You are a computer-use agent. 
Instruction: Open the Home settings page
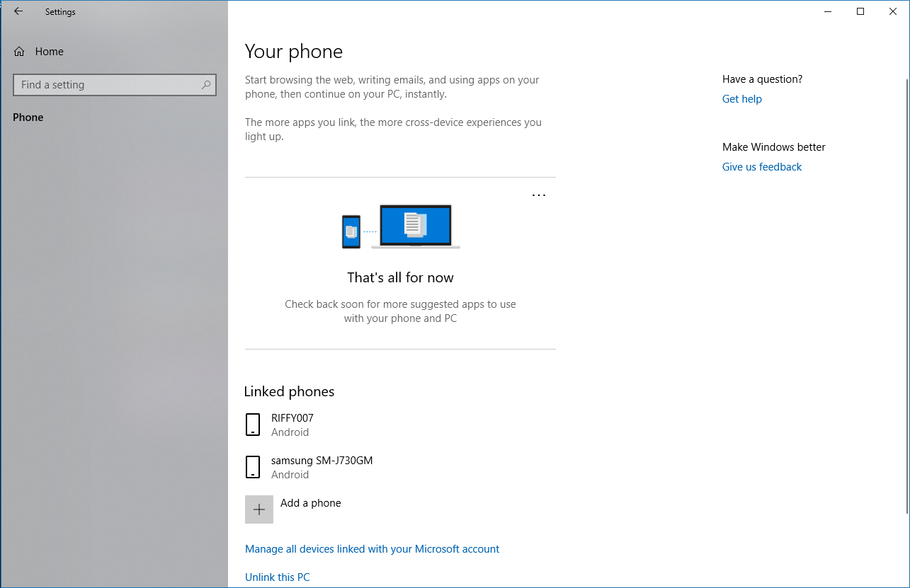point(39,52)
